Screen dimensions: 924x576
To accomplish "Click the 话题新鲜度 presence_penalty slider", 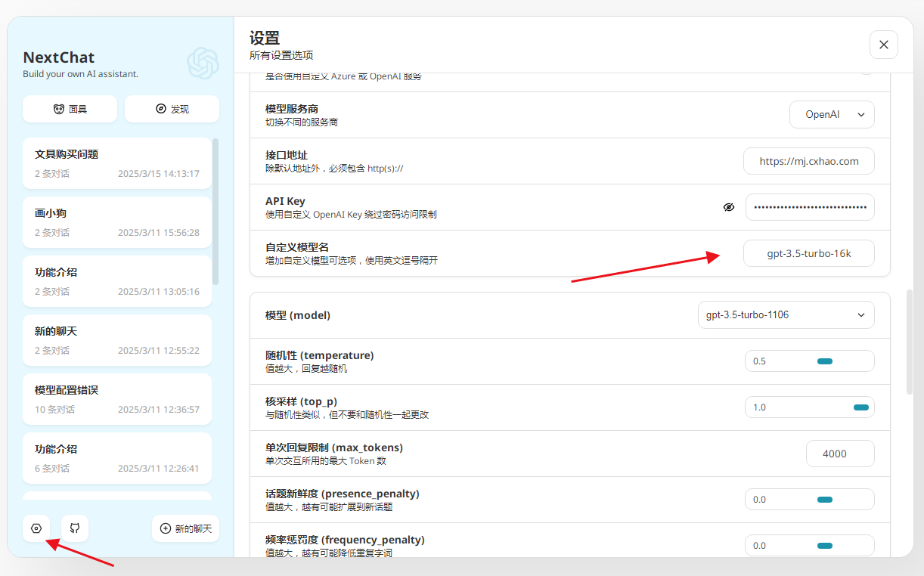I will (824, 500).
